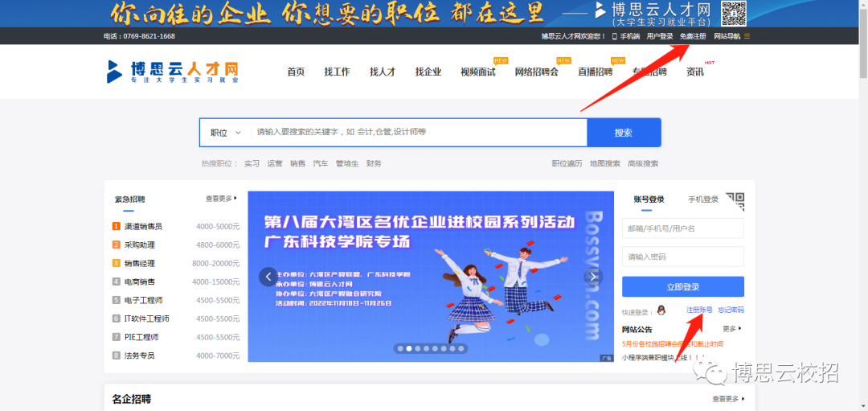Focus the 请输入密码 password field

point(683,257)
